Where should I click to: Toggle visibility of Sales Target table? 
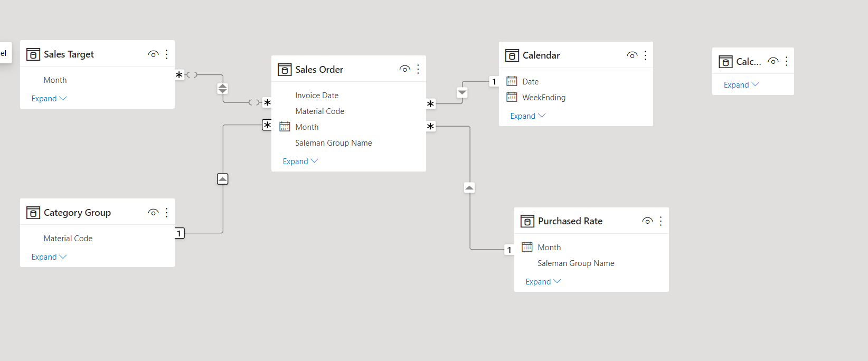click(x=154, y=54)
